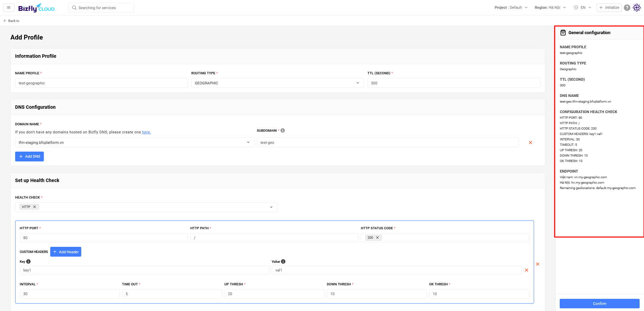Click the back arrow icon
The height and width of the screenshot is (311, 644).
point(5,21)
